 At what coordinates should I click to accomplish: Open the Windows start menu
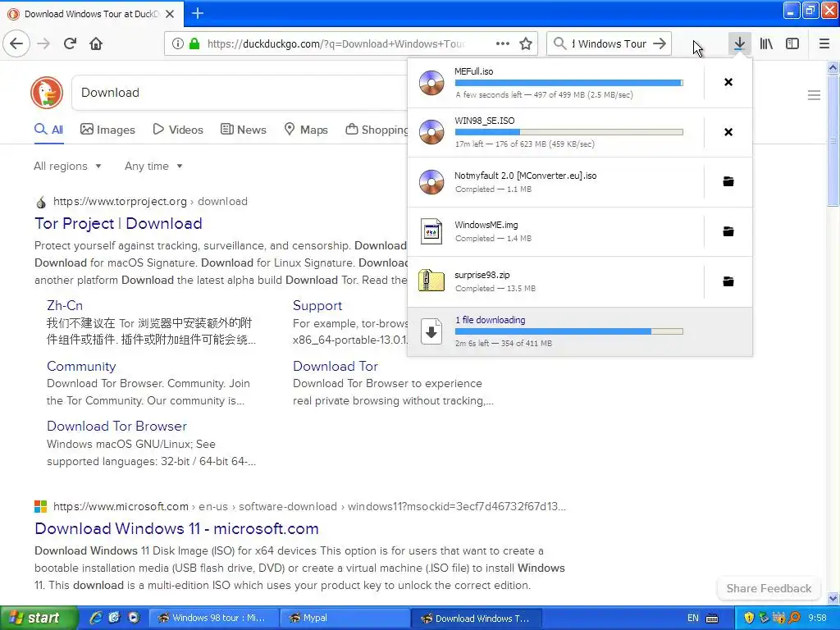tap(39, 618)
